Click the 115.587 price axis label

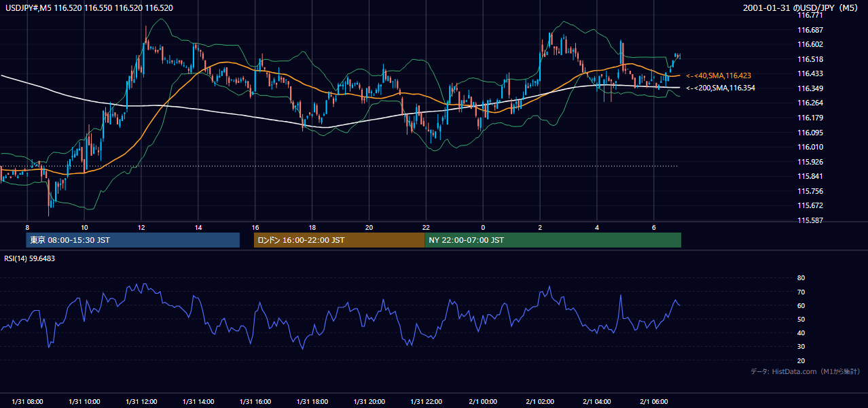pos(810,220)
